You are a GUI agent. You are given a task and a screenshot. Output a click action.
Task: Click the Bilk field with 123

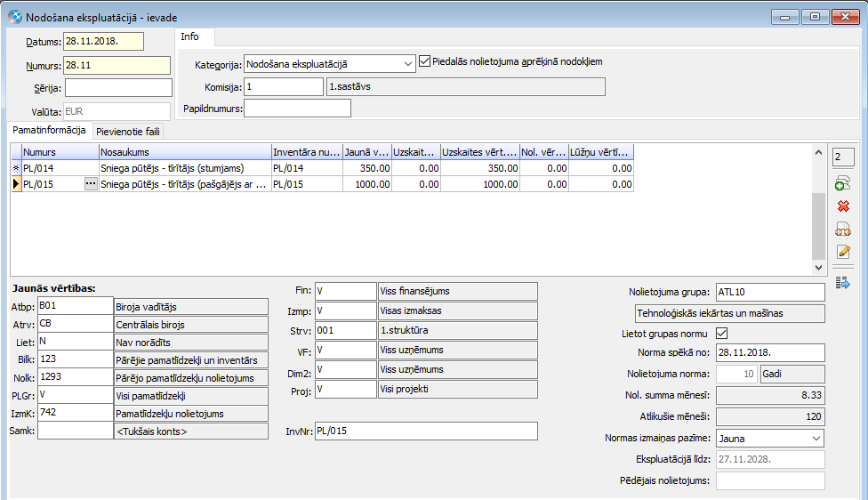click(x=76, y=359)
